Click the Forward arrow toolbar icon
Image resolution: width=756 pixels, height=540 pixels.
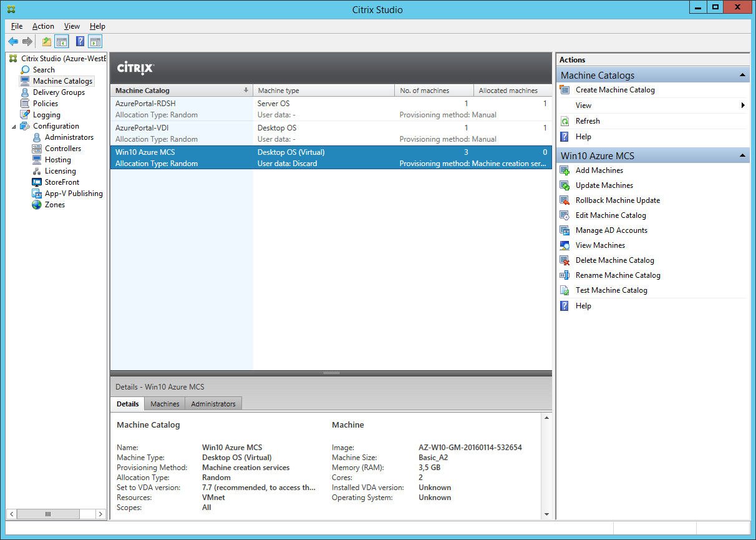(27, 42)
